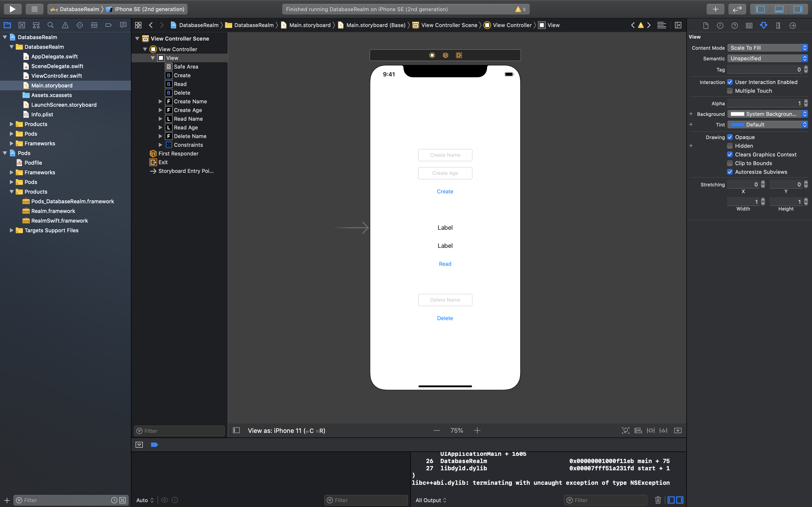Click the Stop button in toolbar

(x=34, y=9)
